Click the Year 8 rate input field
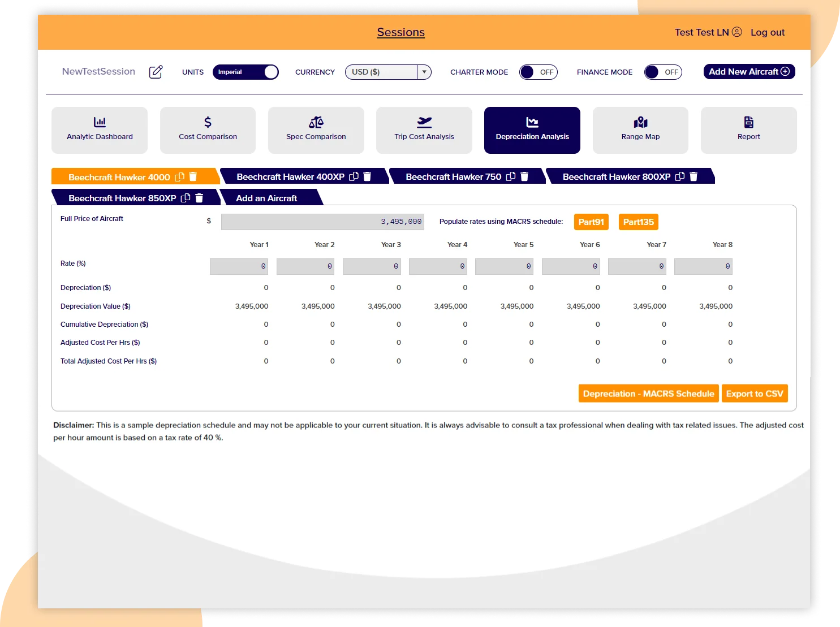 [x=703, y=266]
